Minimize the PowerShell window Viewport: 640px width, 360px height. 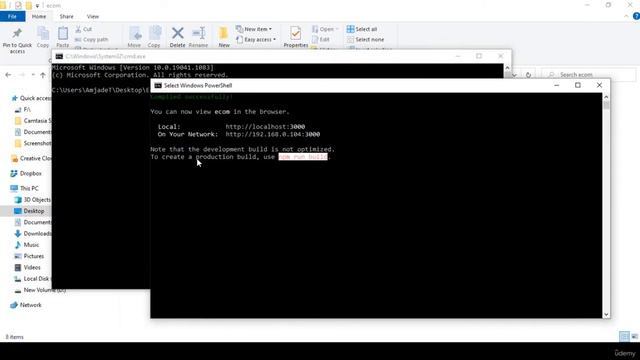coord(556,85)
